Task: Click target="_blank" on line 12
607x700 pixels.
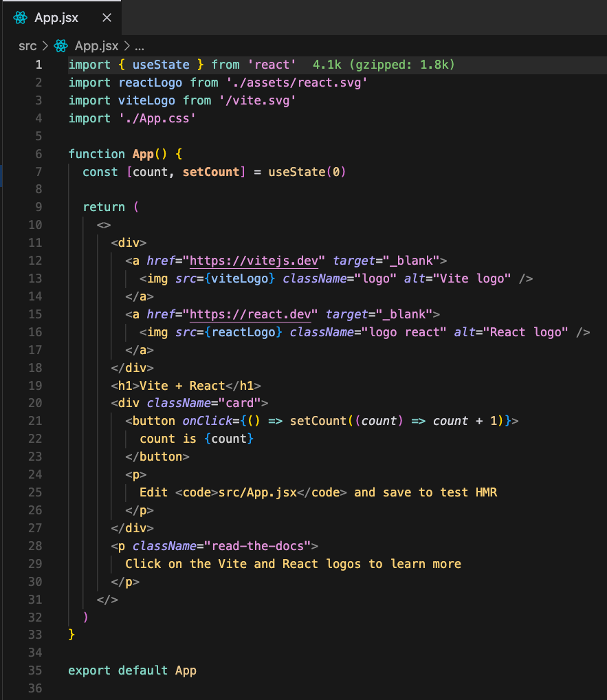Action: (x=386, y=261)
